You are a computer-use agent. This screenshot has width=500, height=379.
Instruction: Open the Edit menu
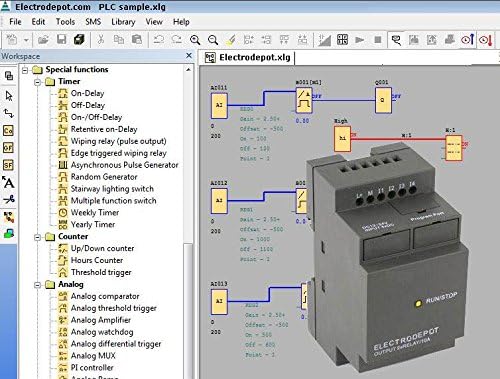point(38,22)
